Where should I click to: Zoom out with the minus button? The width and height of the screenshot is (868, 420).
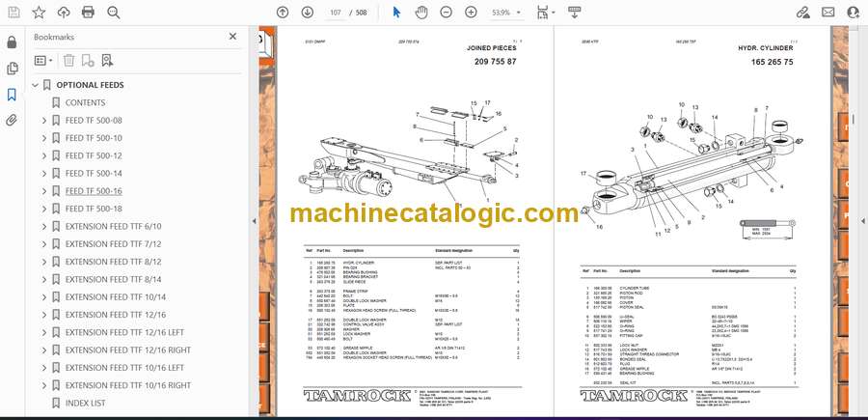pyautogui.click(x=447, y=13)
